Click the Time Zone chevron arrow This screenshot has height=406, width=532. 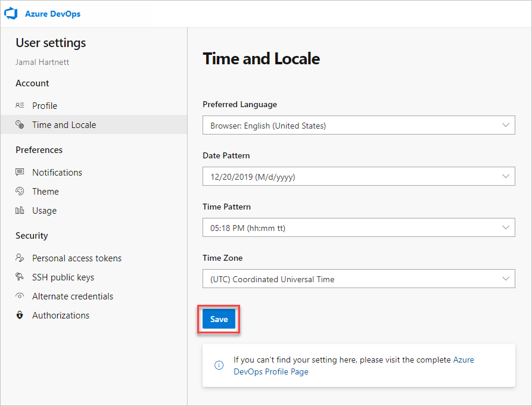pyautogui.click(x=506, y=279)
